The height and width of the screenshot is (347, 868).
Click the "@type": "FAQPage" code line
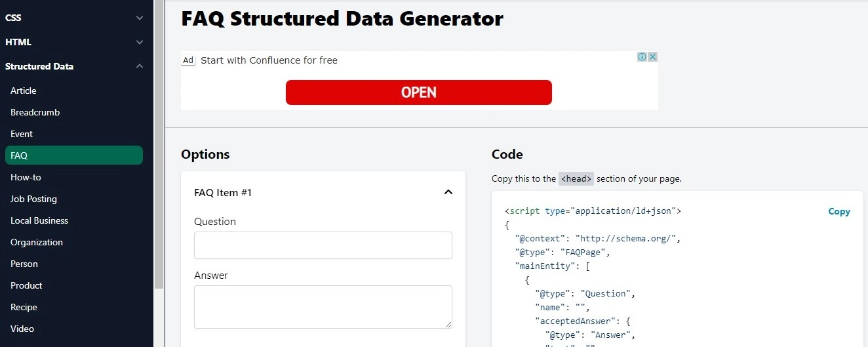(562, 252)
